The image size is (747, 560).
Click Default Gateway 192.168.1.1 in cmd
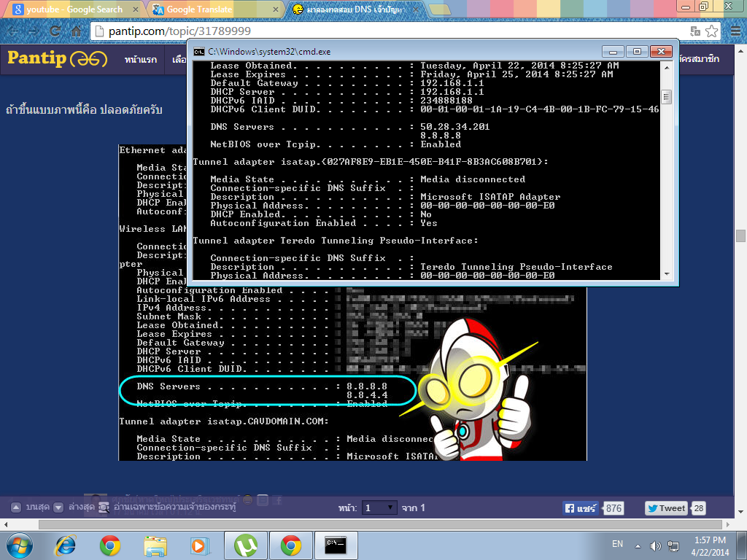pyautogui.click(x=452, y=83)
